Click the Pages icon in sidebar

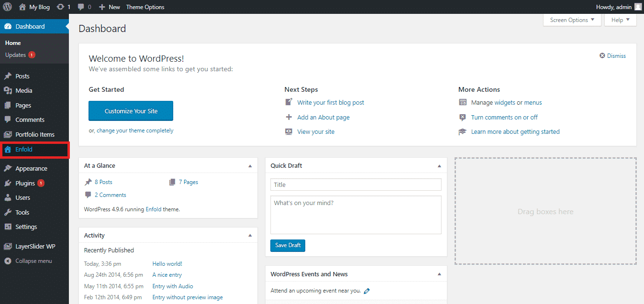pyautogui.click(x=8, y=105)
